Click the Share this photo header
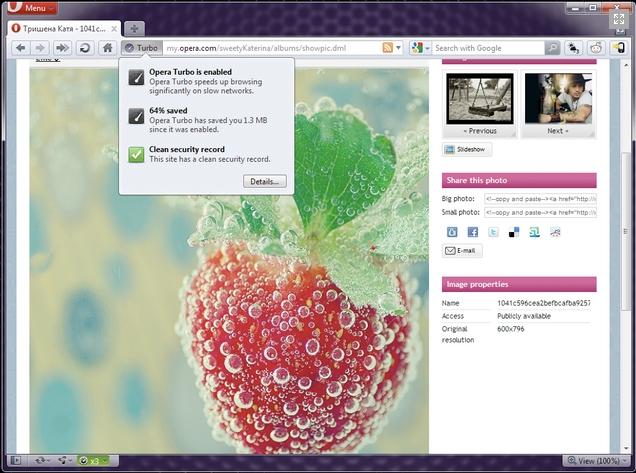Screen dimensions: 636x473 point(519,180)
